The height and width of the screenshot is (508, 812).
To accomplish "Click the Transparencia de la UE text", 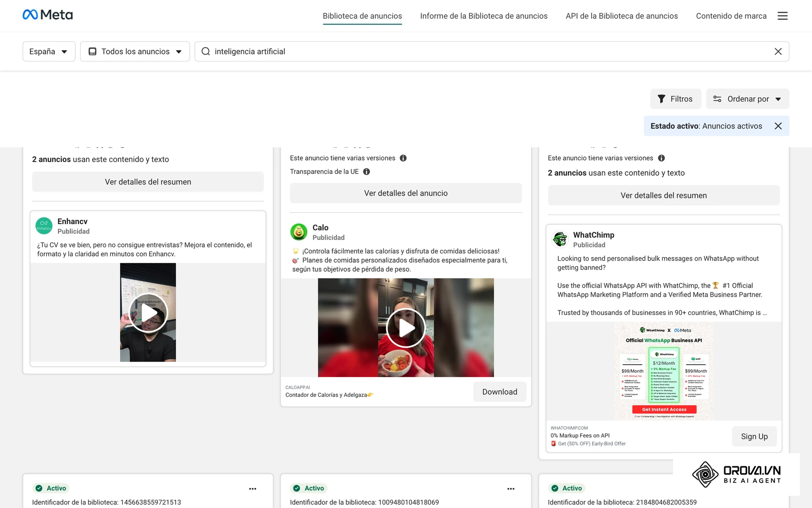I will [x=324, y=172].
